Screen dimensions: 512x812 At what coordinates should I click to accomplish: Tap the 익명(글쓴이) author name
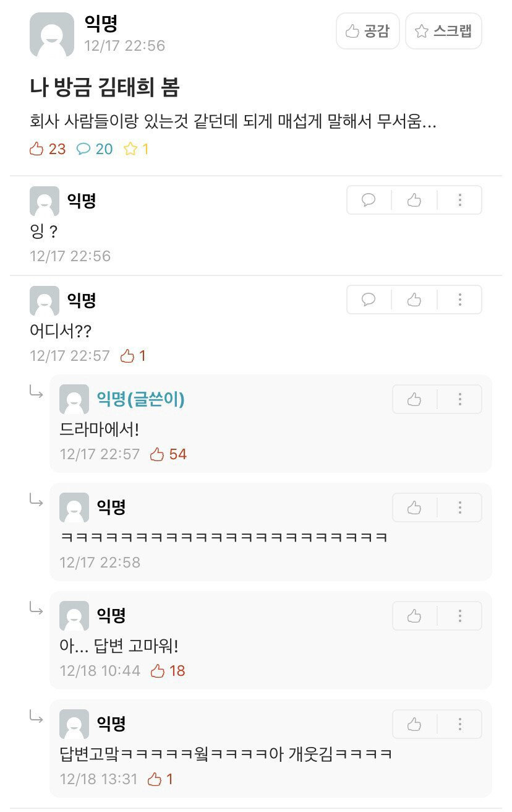pyautogui.click(x=140, y=399)
